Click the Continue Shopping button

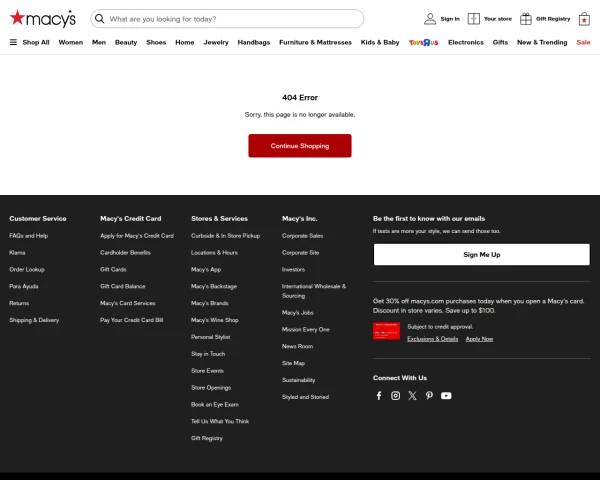300,146
